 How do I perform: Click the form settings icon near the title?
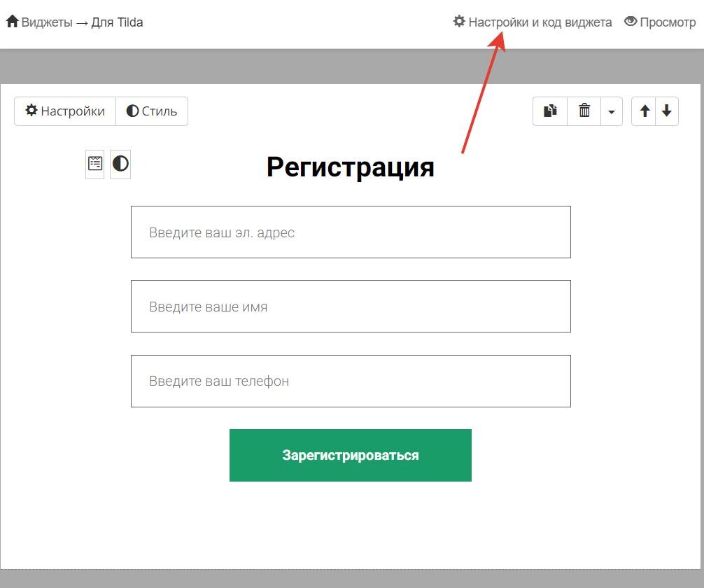point(94,164)
